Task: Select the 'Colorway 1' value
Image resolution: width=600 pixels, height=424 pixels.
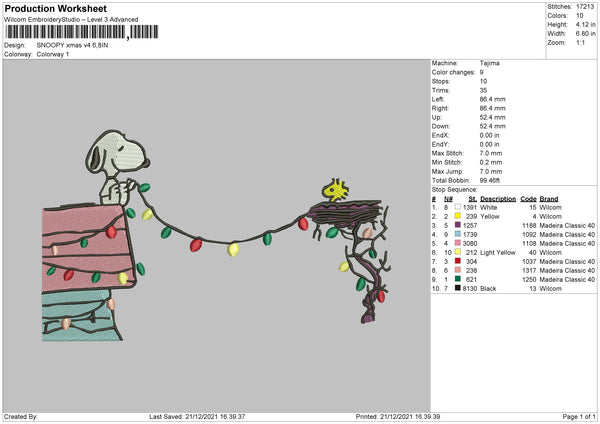Action: 53,54
